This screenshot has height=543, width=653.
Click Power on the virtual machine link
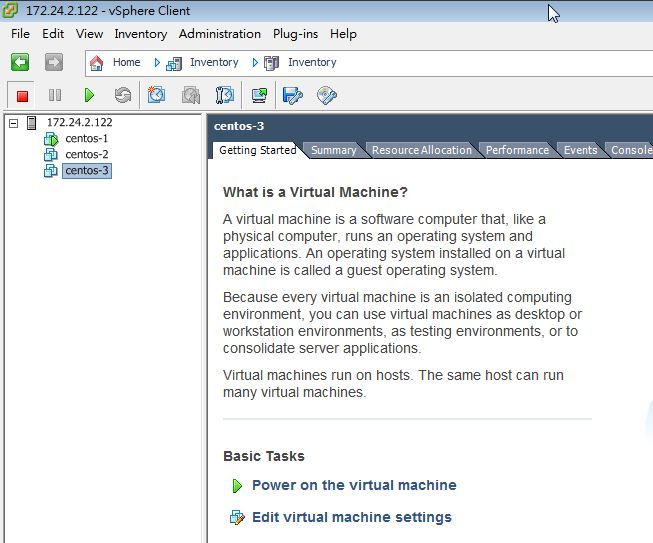(354, 485)
